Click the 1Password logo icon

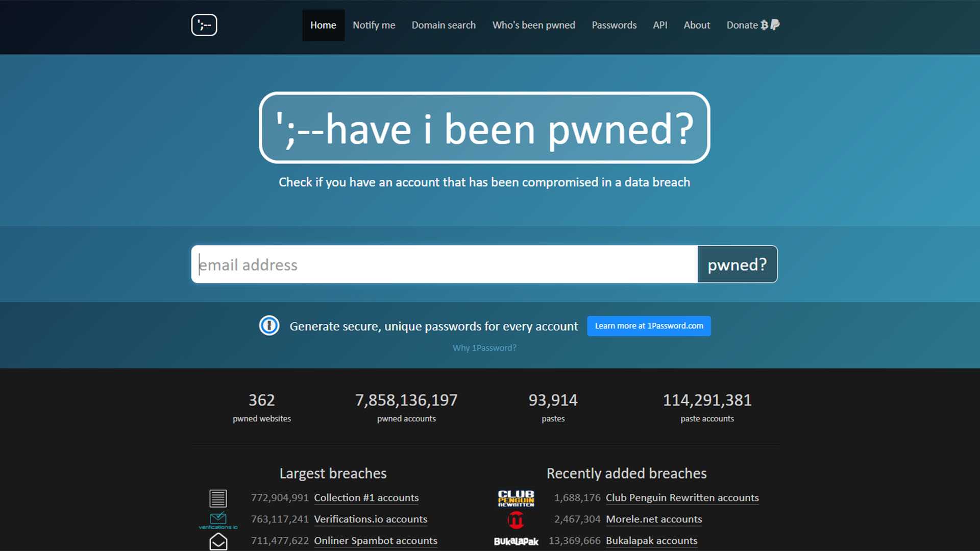[x=269, y=326]
